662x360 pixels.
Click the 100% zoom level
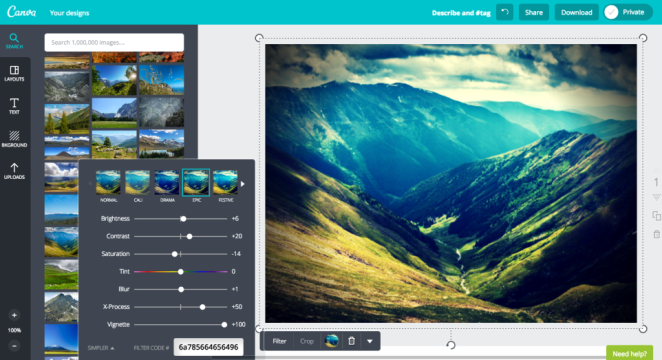[x=14, y=330]
